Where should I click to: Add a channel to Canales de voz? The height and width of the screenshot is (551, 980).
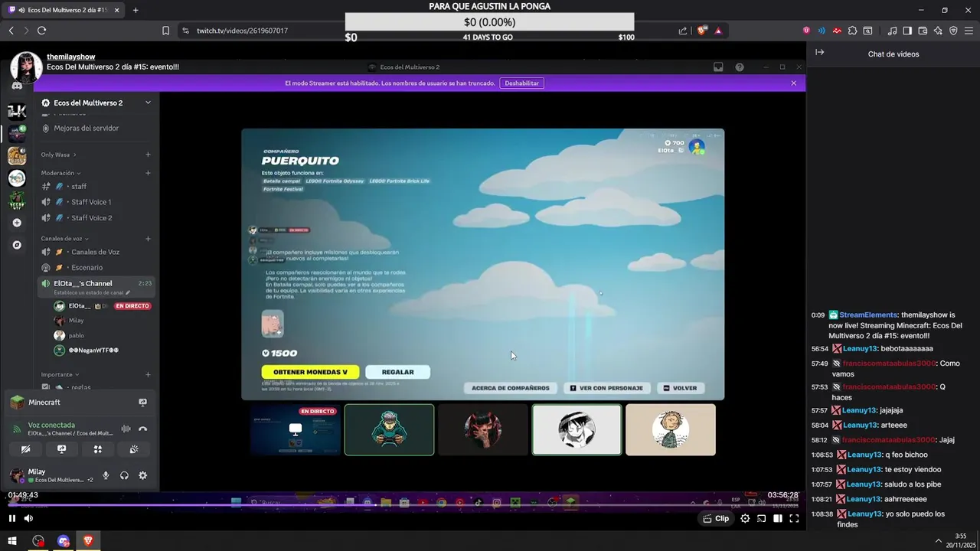point(148,238)
